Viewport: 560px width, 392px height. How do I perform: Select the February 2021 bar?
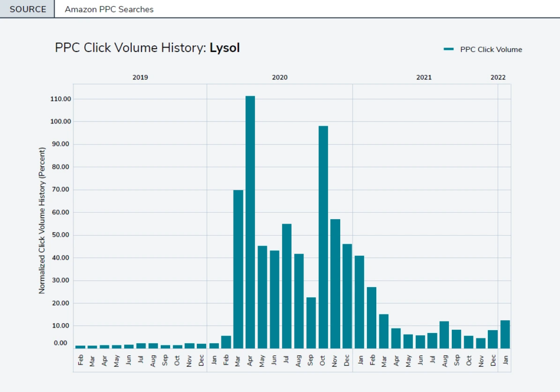click(x=372, y=318)
